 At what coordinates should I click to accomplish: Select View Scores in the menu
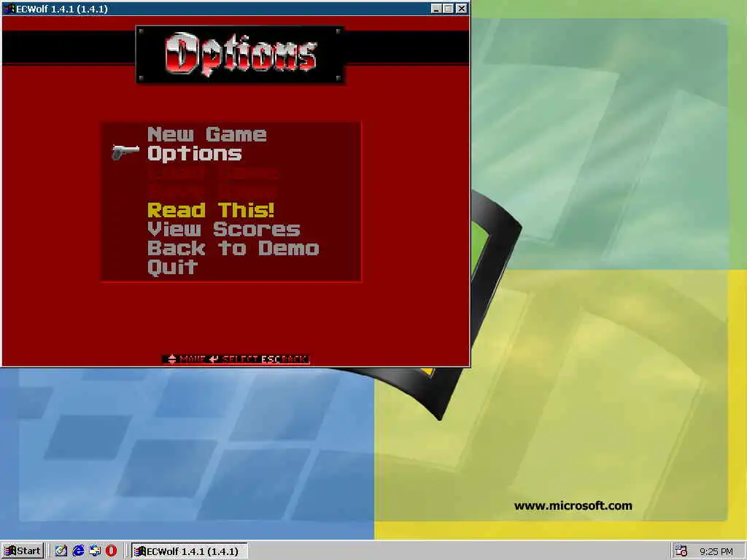point(223,229)
